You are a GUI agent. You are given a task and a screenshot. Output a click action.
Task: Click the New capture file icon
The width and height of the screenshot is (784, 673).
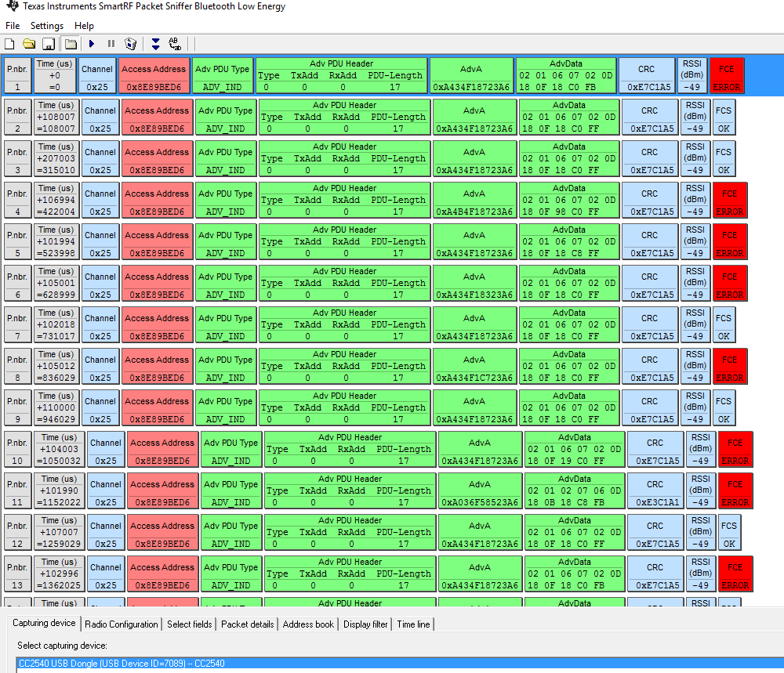[9, 44]
